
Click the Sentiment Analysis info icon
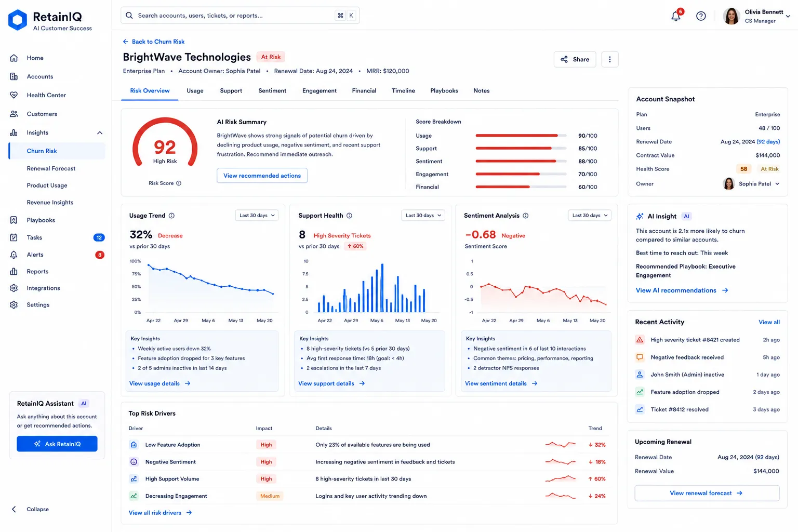[525, 216]
